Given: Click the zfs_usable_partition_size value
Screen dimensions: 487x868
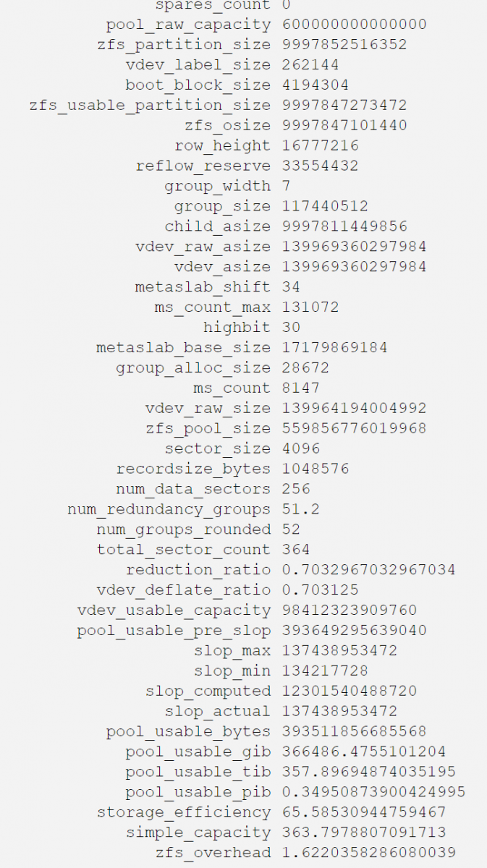Looking at the screenshot, I should pyautogui.click(x=344, y=106).
